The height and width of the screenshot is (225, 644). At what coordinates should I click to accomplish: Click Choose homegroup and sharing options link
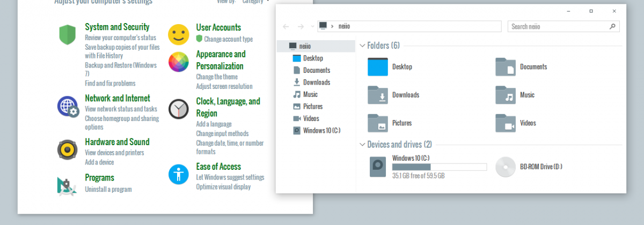[122, 123]
